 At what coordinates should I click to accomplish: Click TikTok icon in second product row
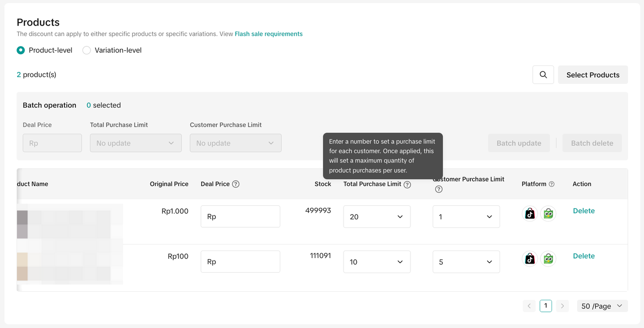530,259
